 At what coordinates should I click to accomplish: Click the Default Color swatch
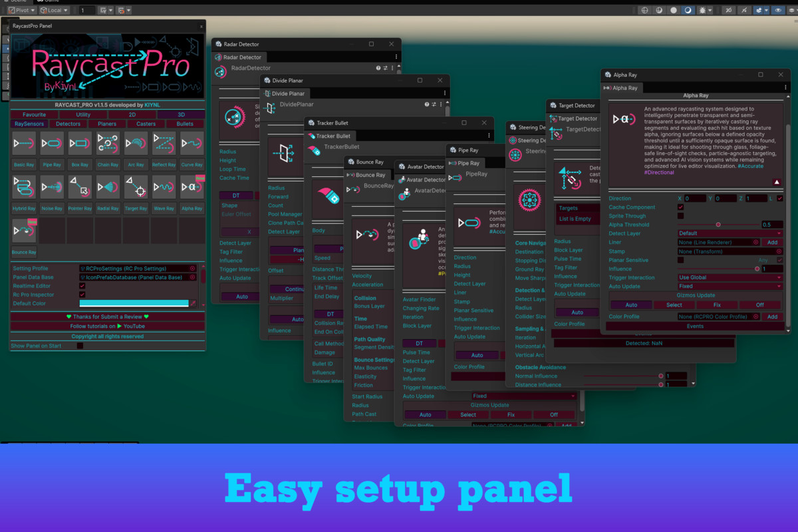pos(135,303)
